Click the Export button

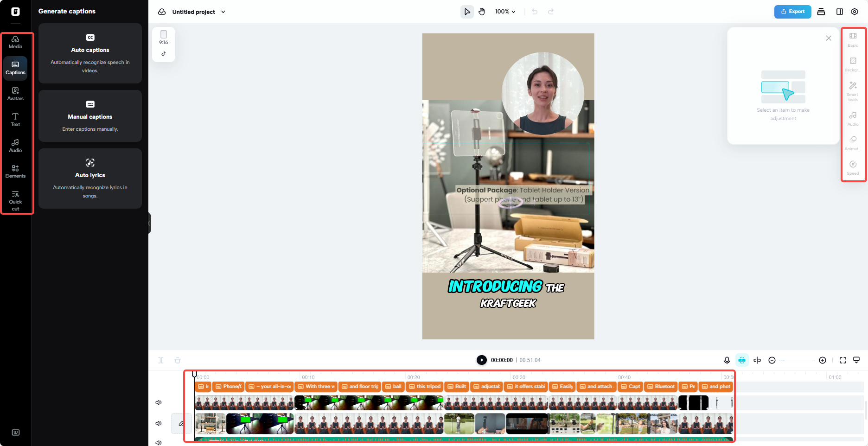click(x=792, y=12)
